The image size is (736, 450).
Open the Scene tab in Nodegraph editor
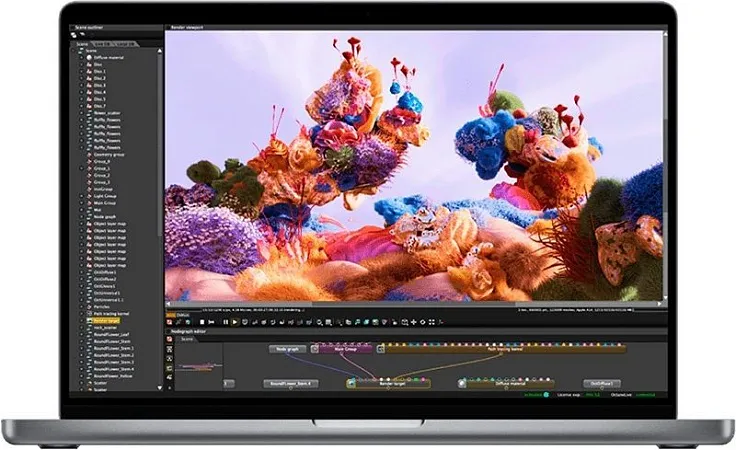coord(186,339)
